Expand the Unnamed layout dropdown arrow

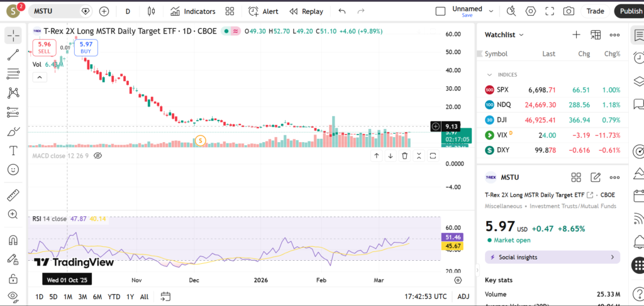(x=491, y=11)
